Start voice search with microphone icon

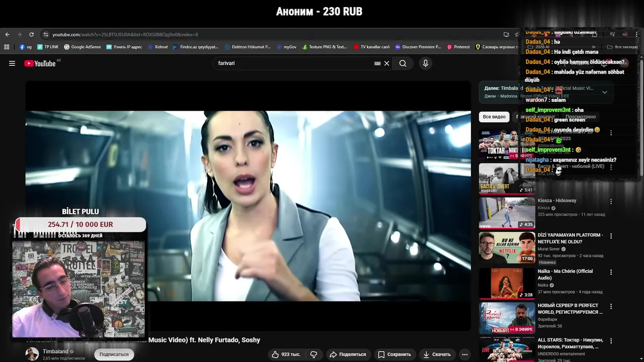[x=426, y=63]
